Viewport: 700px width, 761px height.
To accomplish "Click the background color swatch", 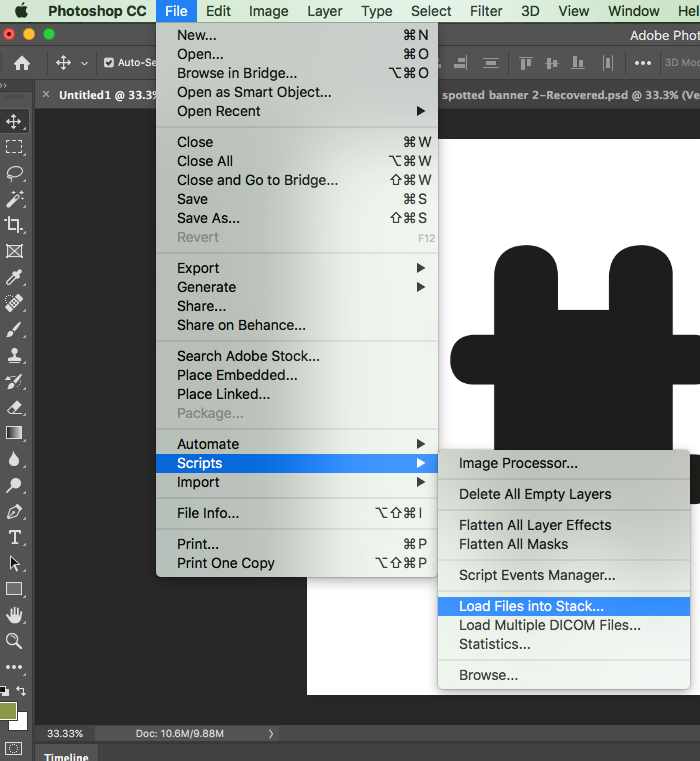I will 20,723.
